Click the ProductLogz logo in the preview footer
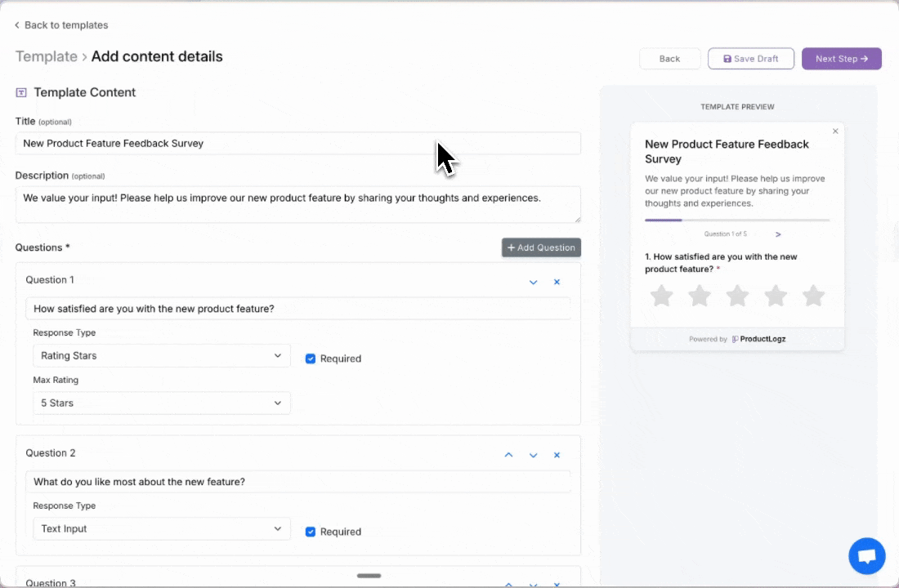899x588 pixels. [x=758, y=338]
